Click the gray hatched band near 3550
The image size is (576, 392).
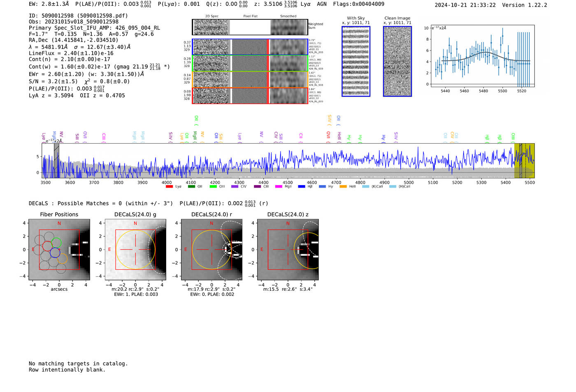(56, 160)
